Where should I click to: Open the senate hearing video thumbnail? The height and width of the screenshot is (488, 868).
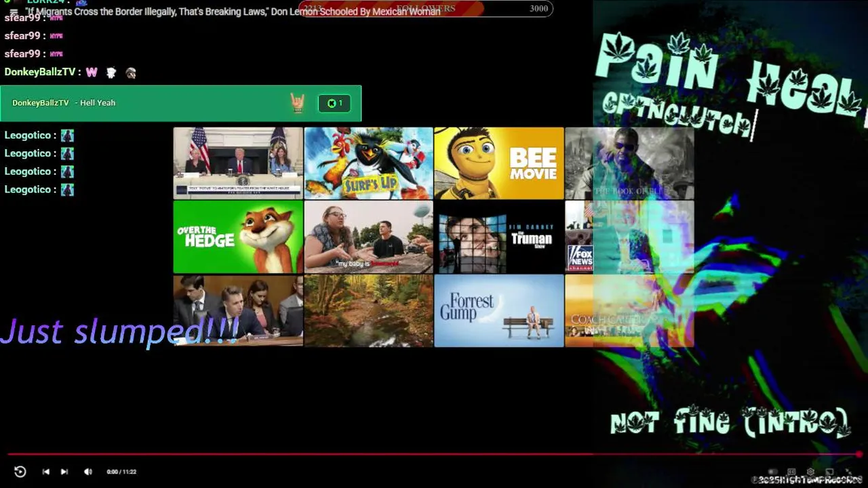tap(238, 310)
